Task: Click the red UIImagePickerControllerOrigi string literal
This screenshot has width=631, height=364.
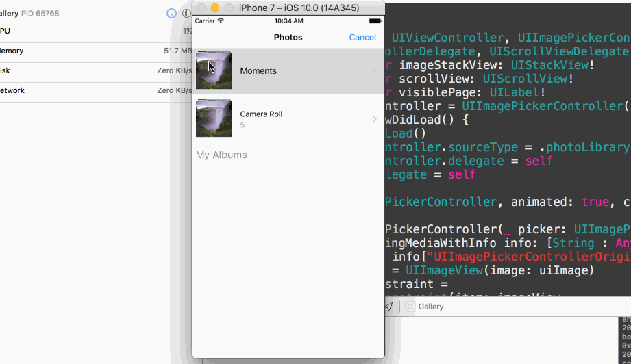Action: click(528, 257)
